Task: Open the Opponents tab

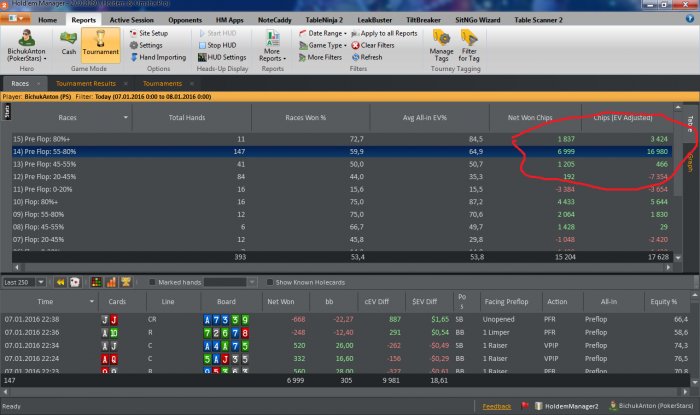Action: pos(185,20)
